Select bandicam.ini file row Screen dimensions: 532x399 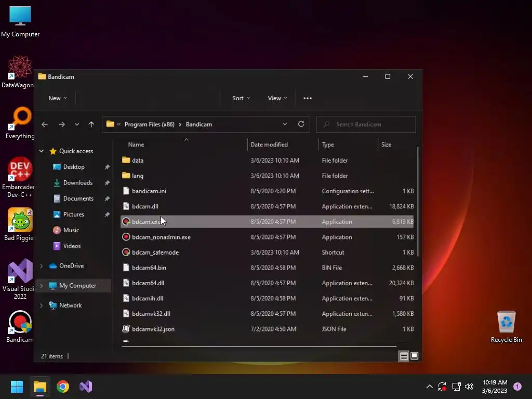point(267,191)
